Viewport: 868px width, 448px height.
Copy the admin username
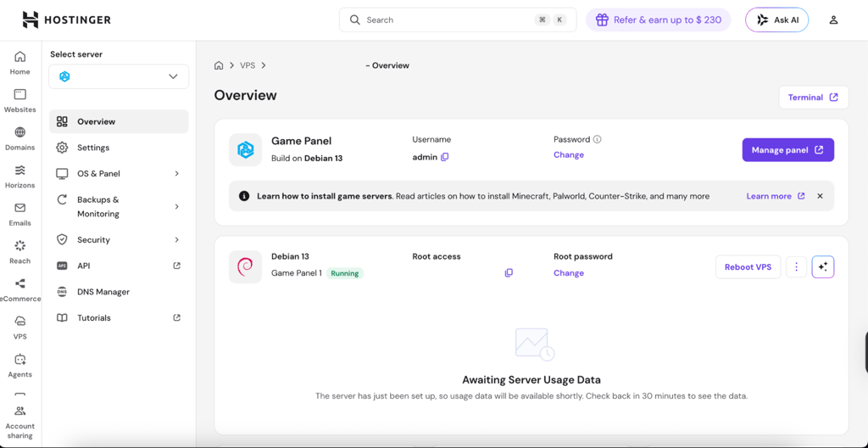tap(444, 157)
